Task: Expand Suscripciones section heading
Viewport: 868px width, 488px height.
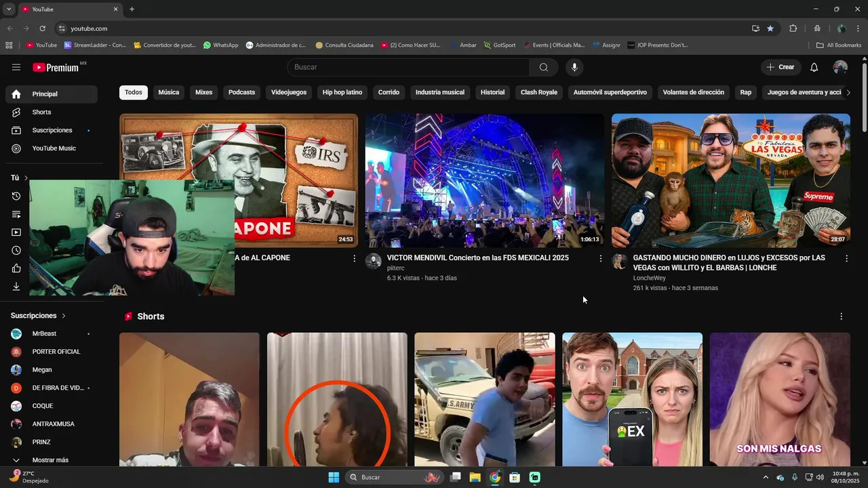Action: point(38,316)
